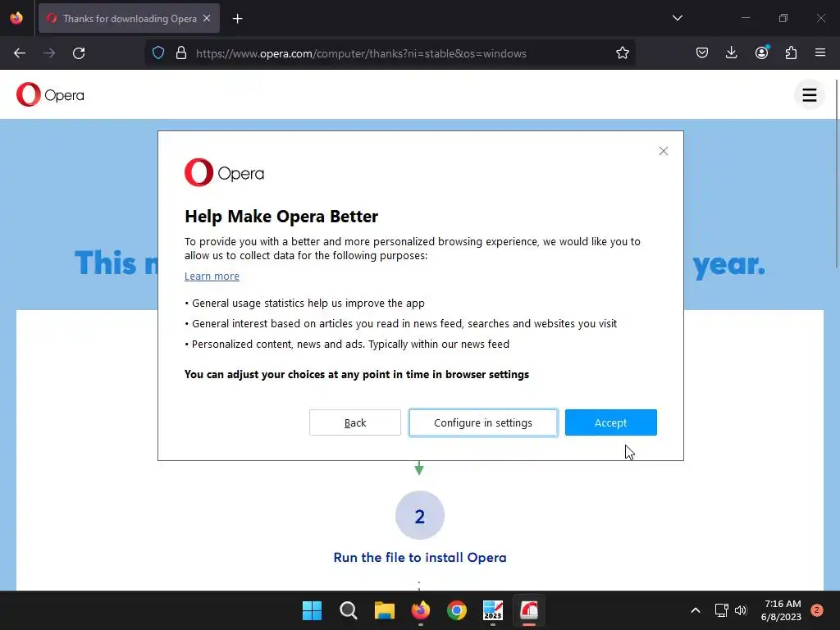Bookmark this page with the star
The height and width of the screenshot is (630, 840).
click(622, 53)
